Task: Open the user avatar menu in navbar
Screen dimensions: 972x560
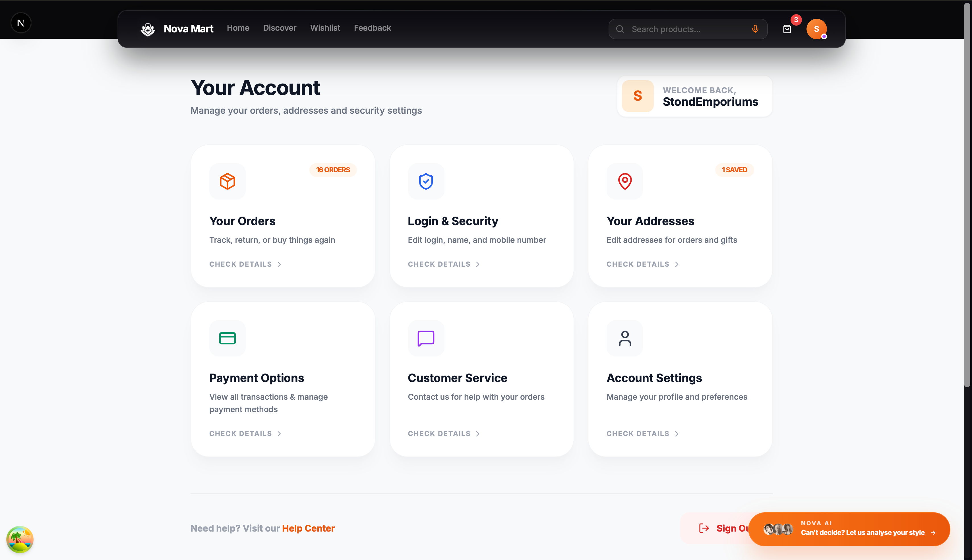Action: click(816, 29)
